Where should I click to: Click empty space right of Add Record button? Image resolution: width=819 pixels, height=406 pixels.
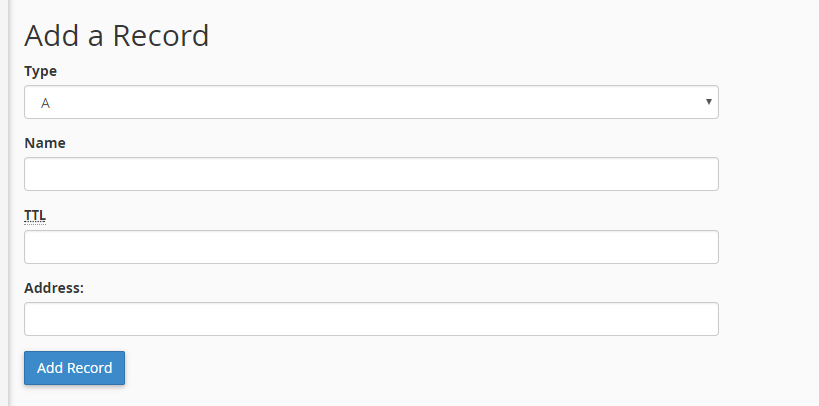[400, 368]
